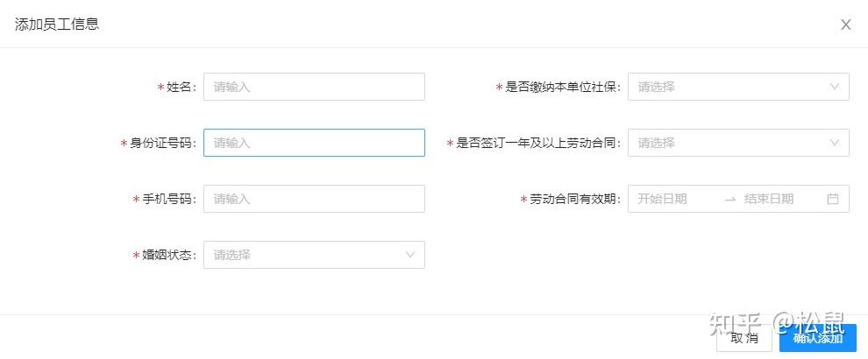Viewport: 868px width, 359px height.
Task: Click the arrow between start and end dates
Action: 729,200
